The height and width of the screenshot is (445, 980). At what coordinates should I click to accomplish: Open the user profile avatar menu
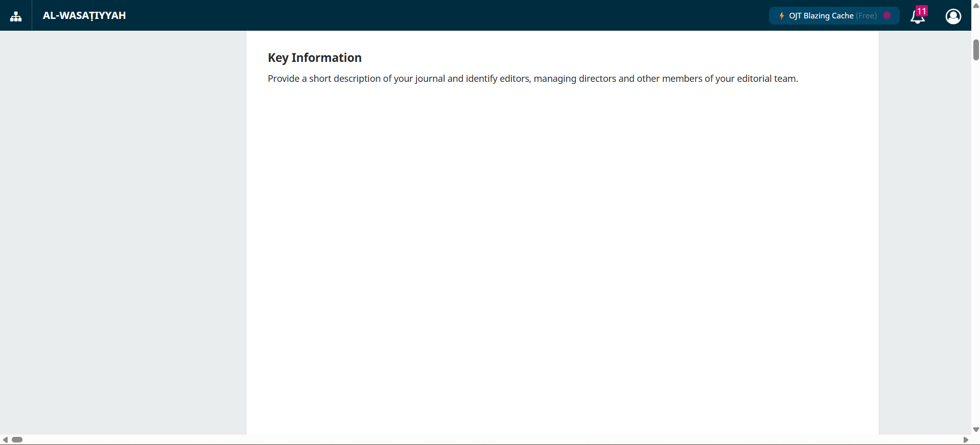click(953, 16)
